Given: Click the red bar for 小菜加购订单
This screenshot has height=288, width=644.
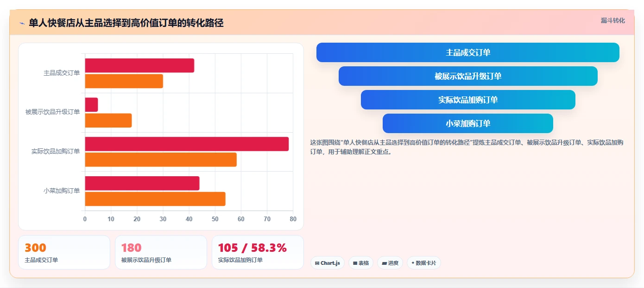Looking at the screenshot, I should tap(142, 183).
